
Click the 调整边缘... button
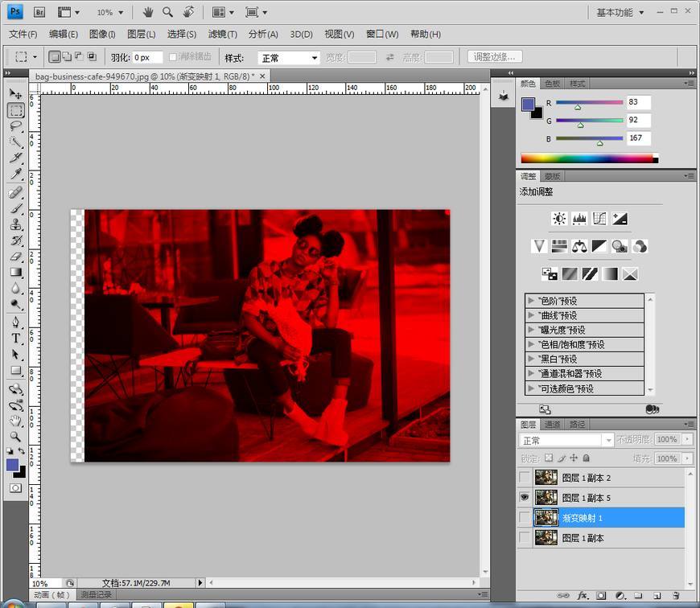496,57
